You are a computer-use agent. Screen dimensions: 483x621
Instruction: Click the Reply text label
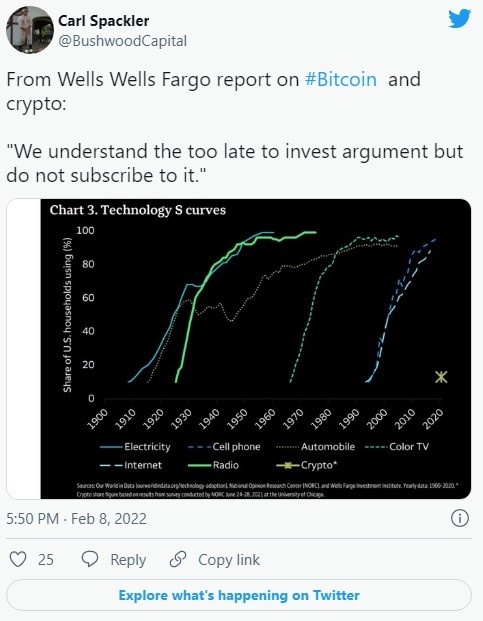tap(128, 560)
